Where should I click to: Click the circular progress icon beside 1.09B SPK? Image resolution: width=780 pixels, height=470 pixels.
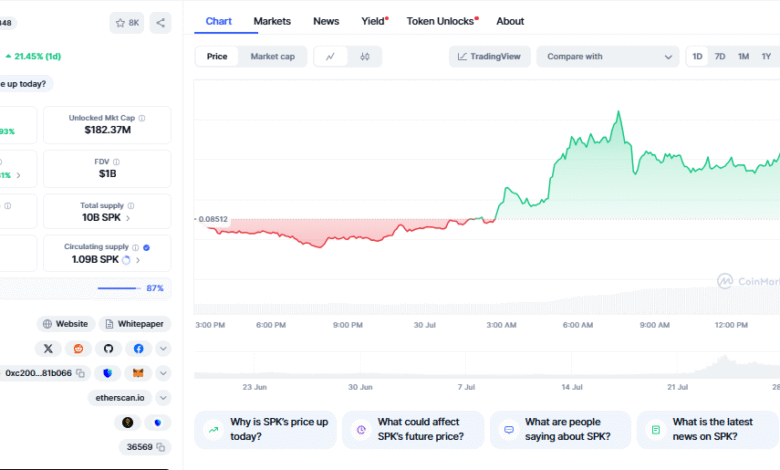click(126, 260)
